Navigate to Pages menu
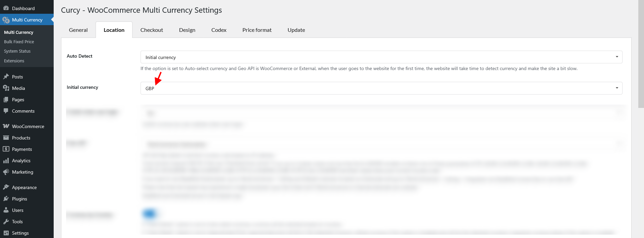Screen dimensions: 644x238 (27, 100)
